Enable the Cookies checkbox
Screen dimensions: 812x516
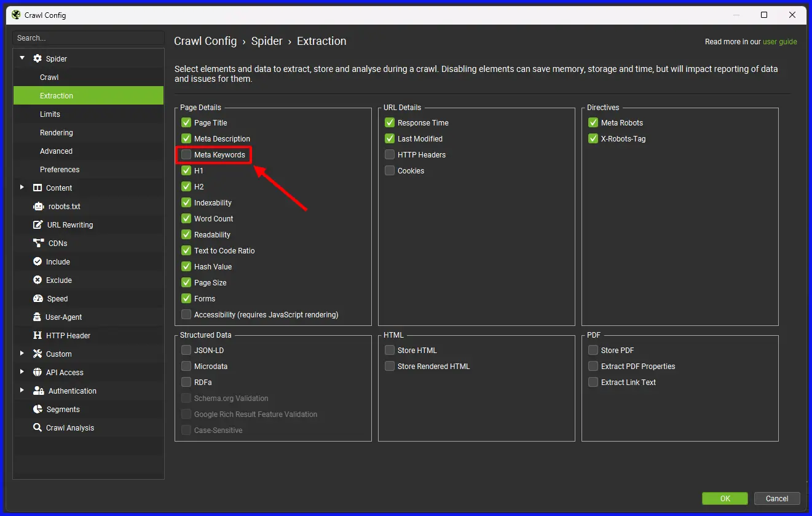[x=390, y=170]
